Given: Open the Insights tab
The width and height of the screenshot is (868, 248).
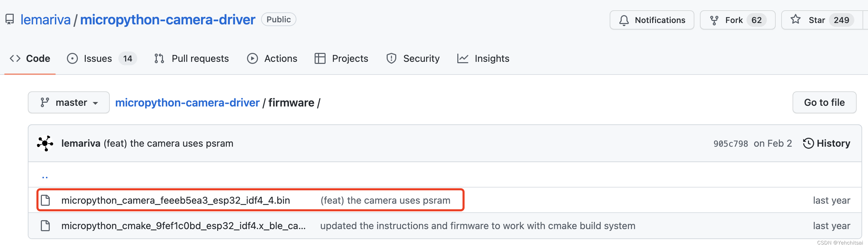Looking at the screenshot, I should (492, 58).
